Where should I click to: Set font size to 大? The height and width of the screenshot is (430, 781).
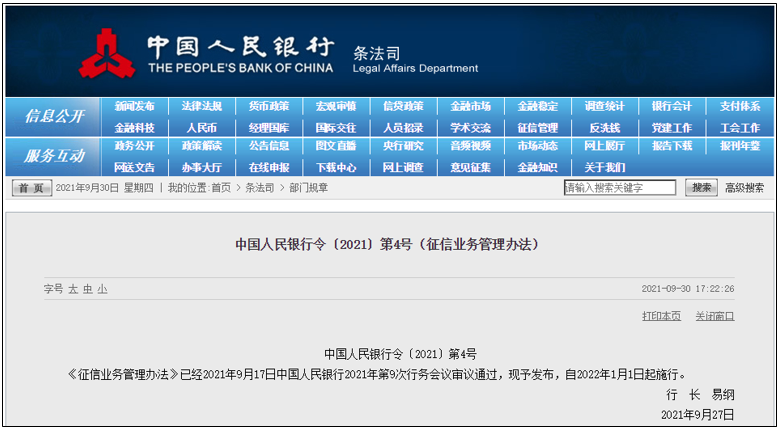[73, 289]
